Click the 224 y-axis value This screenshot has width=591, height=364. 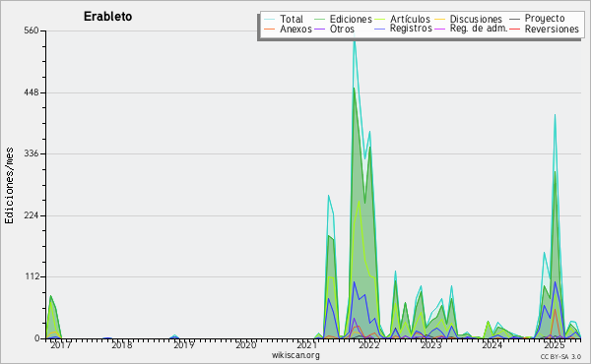click(x=32, y=215)
